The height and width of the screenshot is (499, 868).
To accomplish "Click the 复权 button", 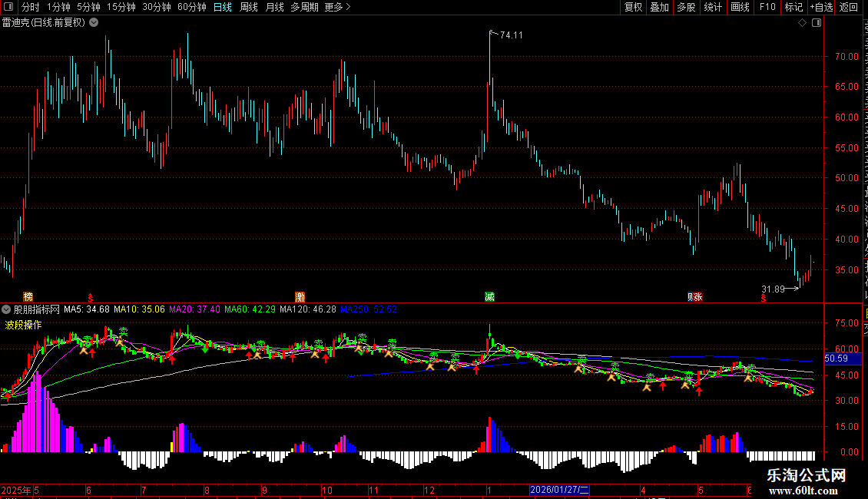I will pyautogui.click(x=633, y=7).
